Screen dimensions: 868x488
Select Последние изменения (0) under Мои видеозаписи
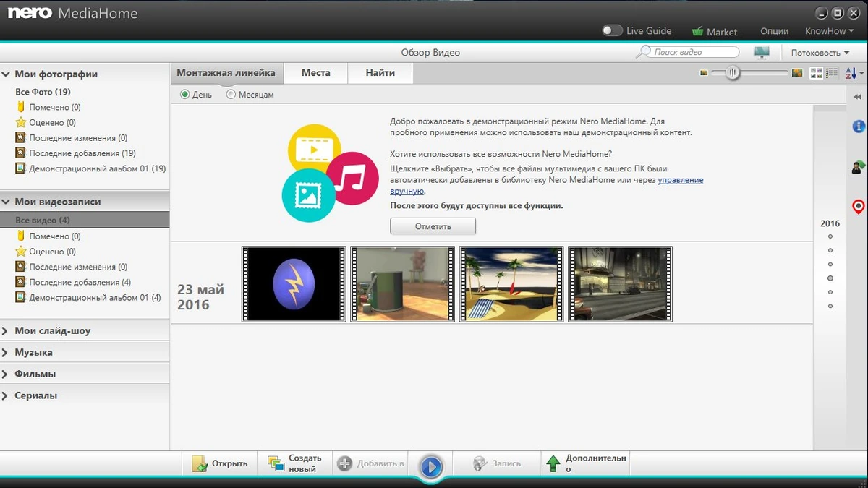[72, 267]
